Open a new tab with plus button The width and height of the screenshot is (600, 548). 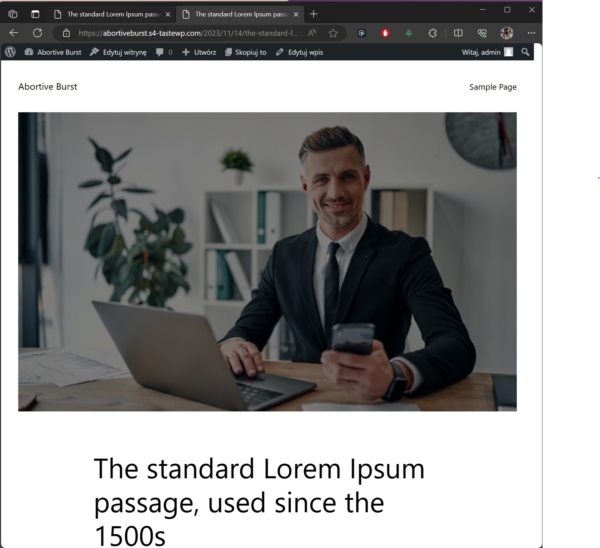click(x=313, y=14)
